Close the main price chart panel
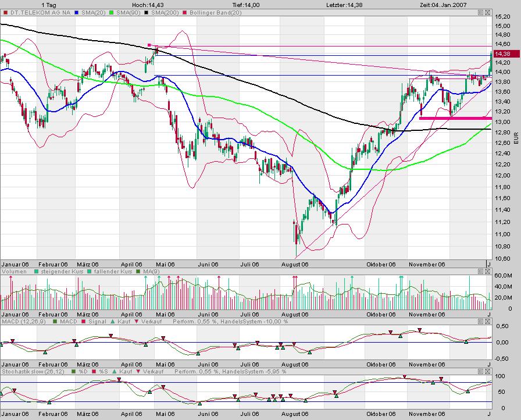The image size is (521, 420). click(x=488, y=12)
